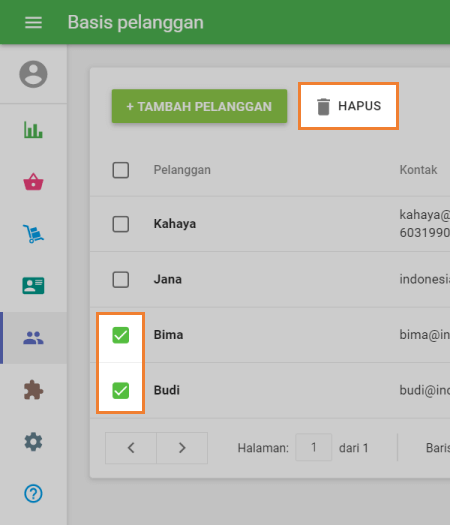Go to previous page arrow
This screenshot has height=525, width=450.
(x=131, y=448)
